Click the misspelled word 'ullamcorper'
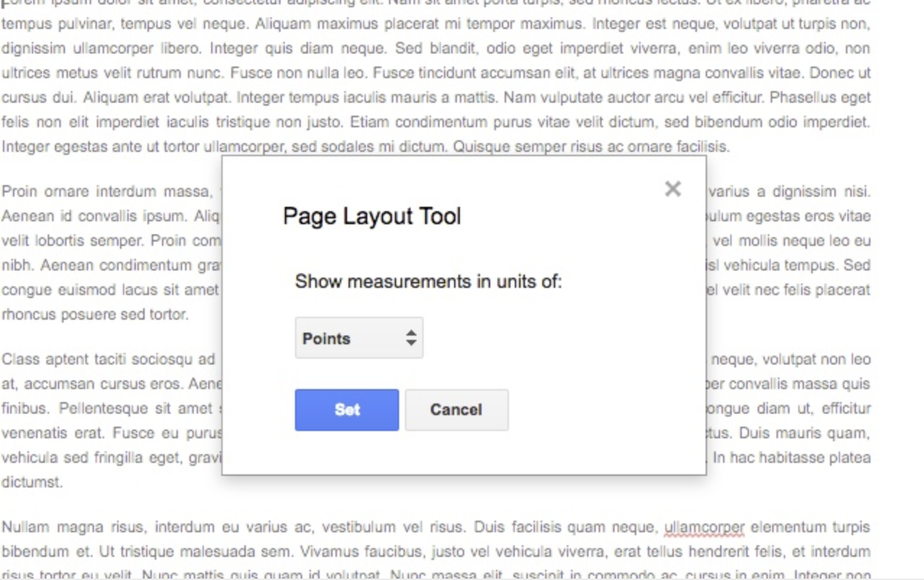924x580 pixels. pyautogui.click(x=702, y=527)
